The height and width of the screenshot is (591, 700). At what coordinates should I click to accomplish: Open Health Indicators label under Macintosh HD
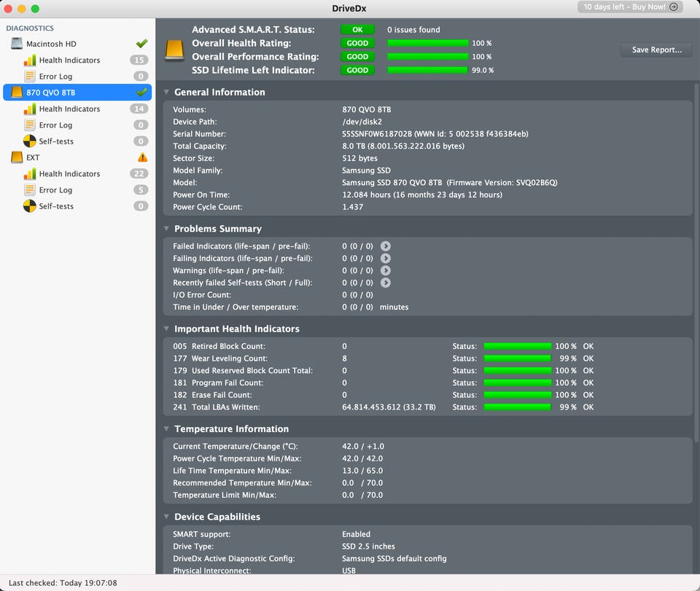(x=69, y=60)
